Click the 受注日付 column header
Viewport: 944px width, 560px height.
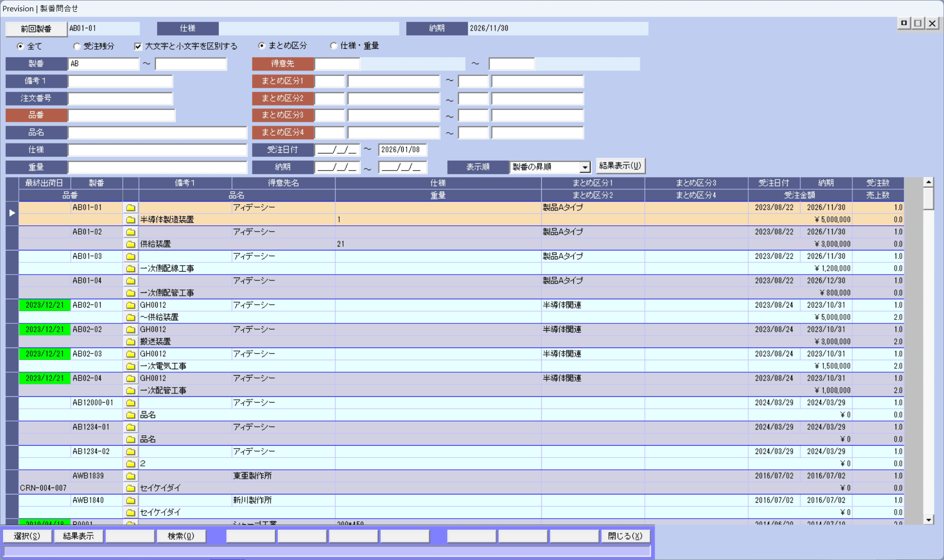773,183
